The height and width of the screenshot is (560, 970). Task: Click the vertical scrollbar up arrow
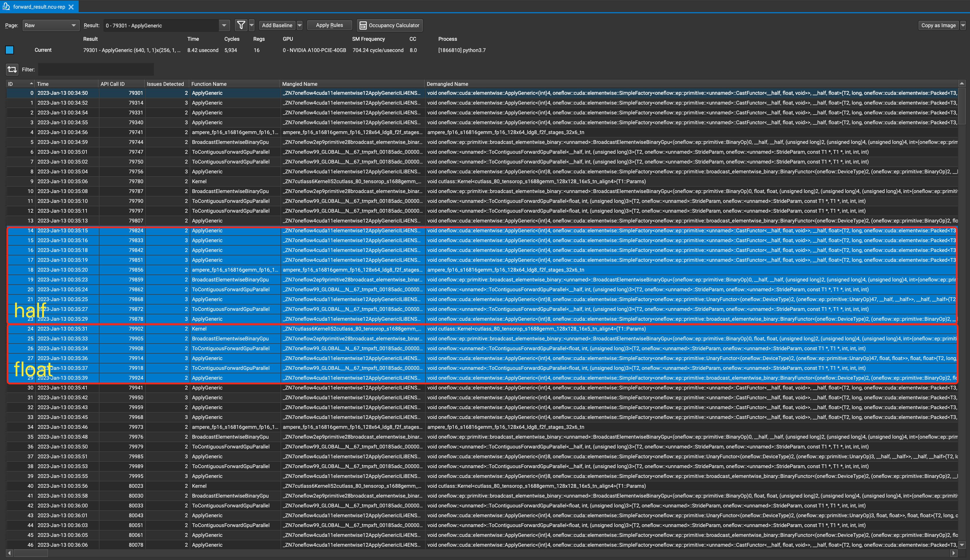coord(962,84)
